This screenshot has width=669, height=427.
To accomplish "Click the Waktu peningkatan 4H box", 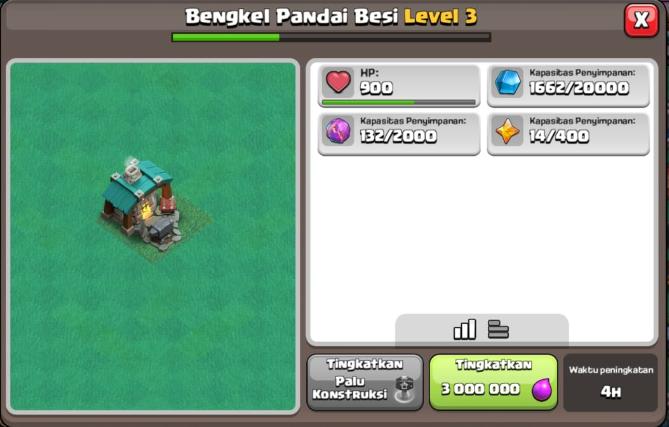I will click(x=611, y=382).
